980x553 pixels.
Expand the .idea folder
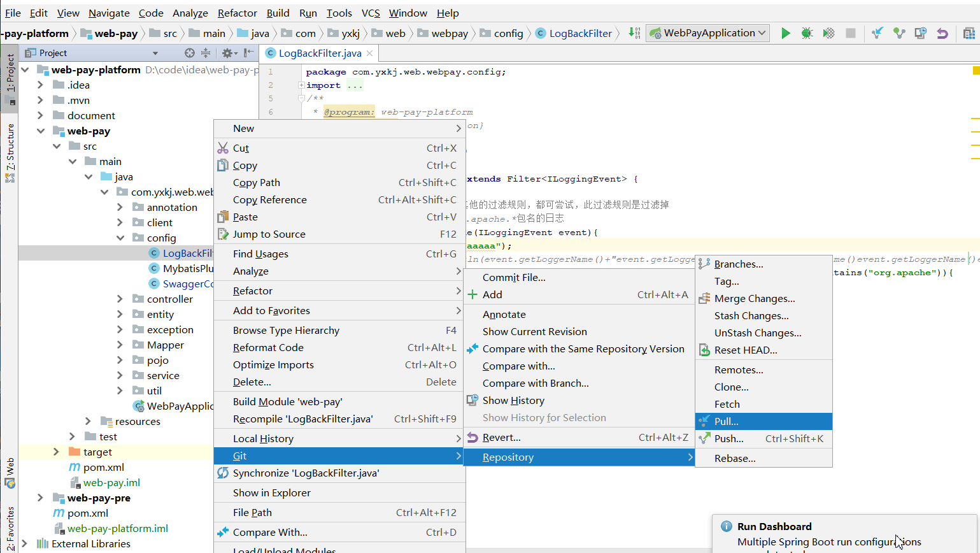click(x=40, y=85)
